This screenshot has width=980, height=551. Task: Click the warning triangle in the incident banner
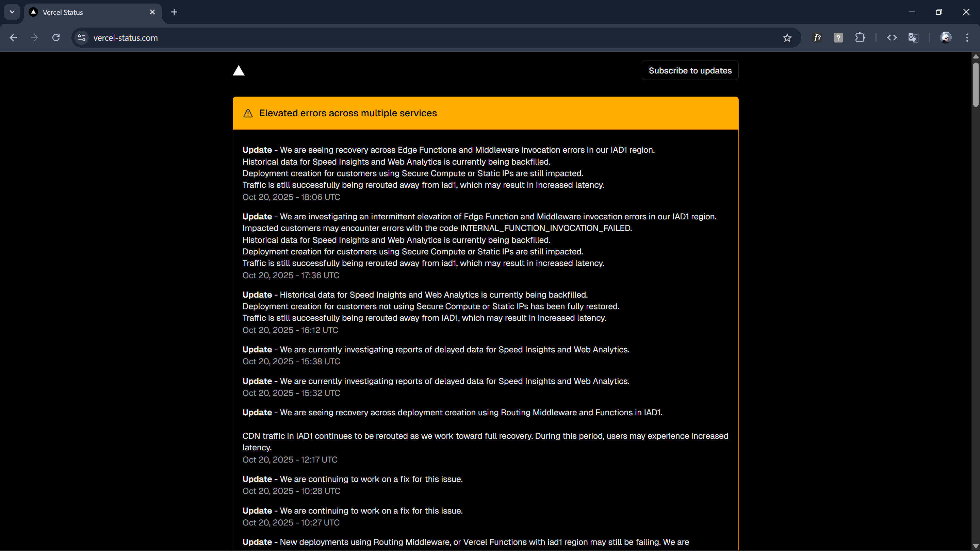tap(248, 113)
